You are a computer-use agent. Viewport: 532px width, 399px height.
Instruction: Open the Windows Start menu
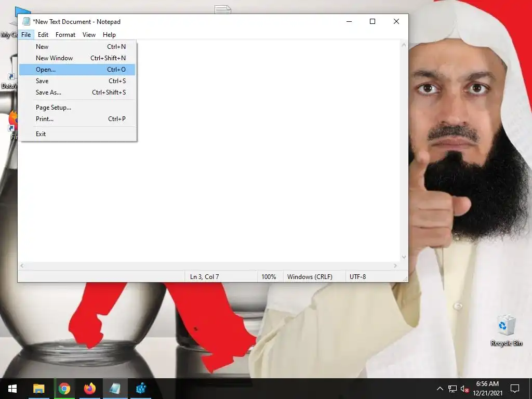coord(12,389)
